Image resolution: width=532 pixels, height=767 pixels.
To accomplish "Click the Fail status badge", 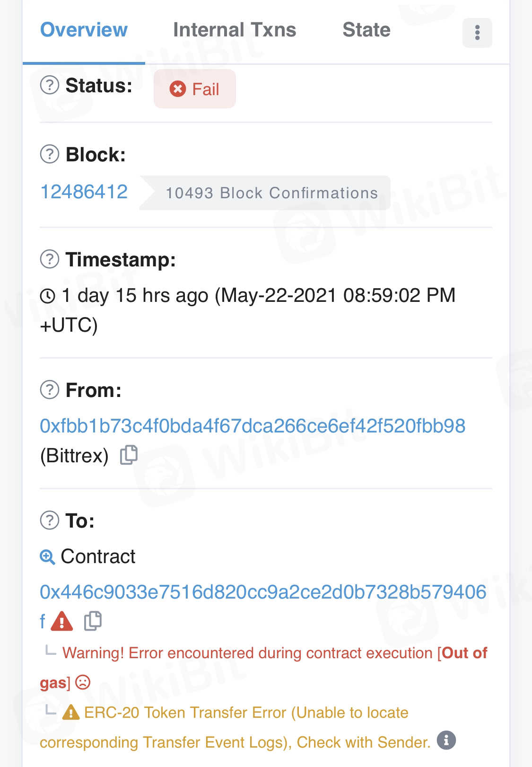I will (195, 89).
